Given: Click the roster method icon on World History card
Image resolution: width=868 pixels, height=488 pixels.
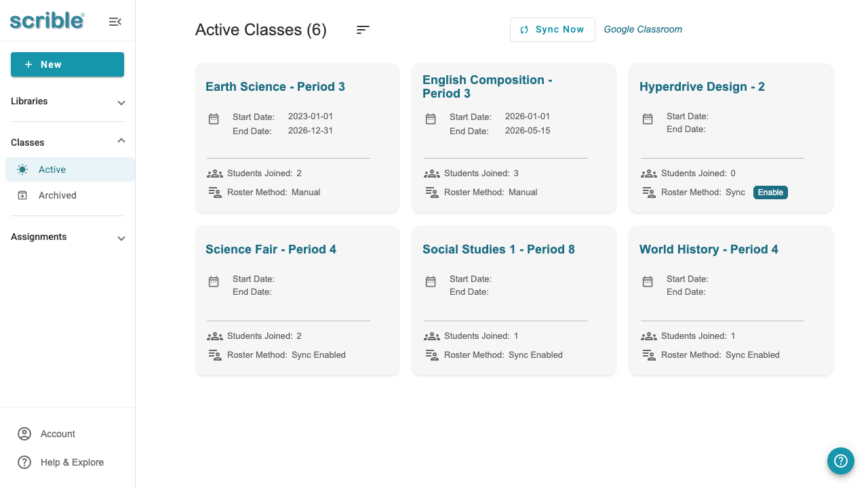Looking at the screenshot, I should pos(648,354).
